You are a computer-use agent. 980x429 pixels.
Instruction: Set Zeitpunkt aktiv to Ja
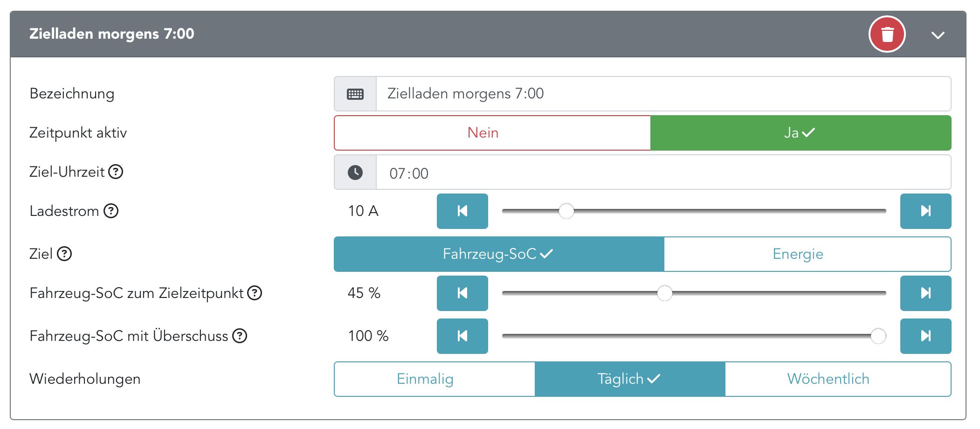tap(801, 133)
